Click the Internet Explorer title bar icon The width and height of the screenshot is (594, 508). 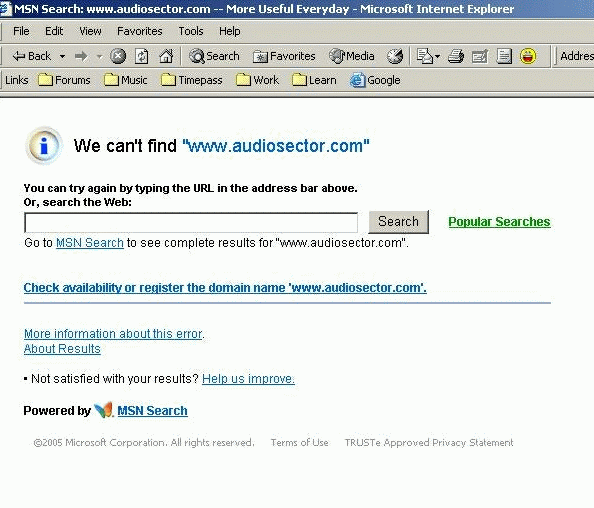5,9
